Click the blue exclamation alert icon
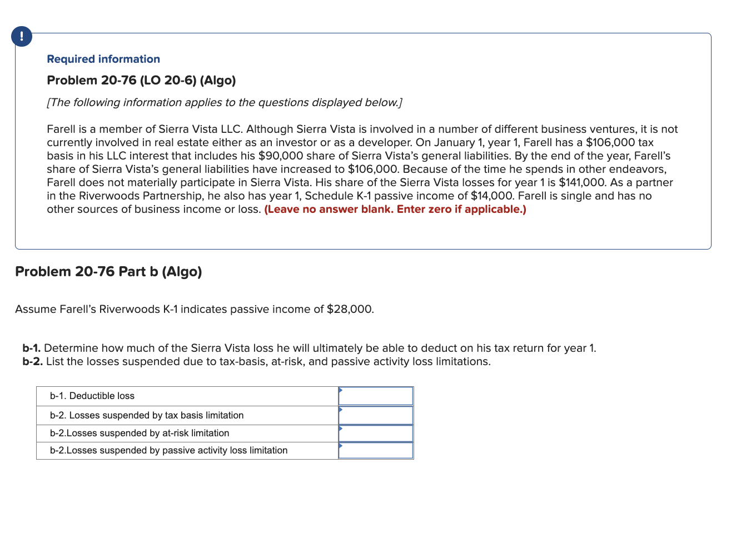 pos(21,36)
